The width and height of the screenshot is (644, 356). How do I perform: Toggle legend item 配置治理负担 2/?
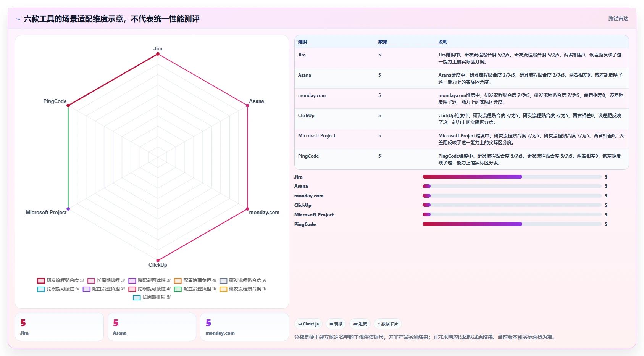(104, 289)
